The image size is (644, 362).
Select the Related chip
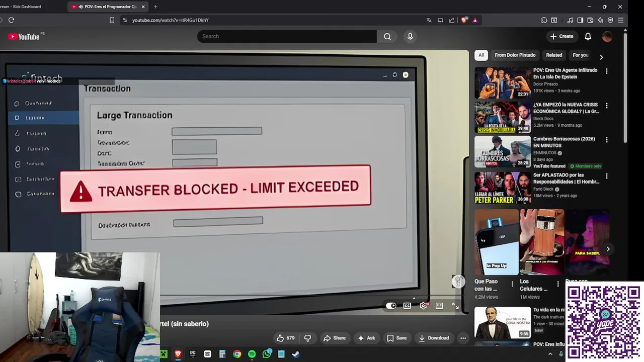pos(554,55)
